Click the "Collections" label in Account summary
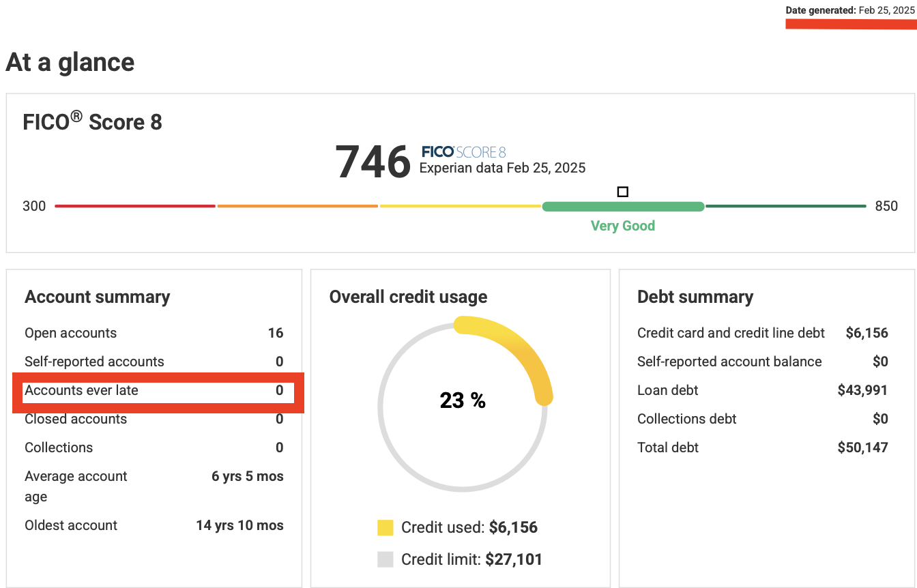The width and height of the screenshot is (917, 588). click(59, 447)
